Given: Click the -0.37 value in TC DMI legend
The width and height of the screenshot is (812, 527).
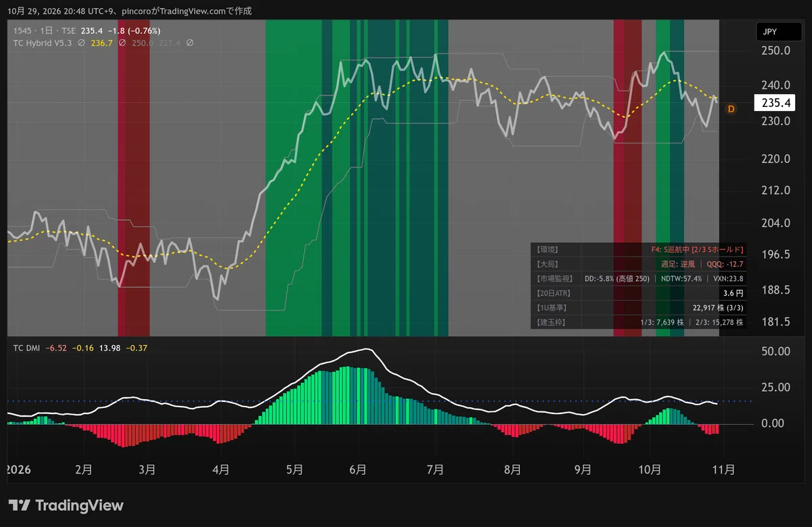Looking at the screenshot, I should tap(137, 348).
